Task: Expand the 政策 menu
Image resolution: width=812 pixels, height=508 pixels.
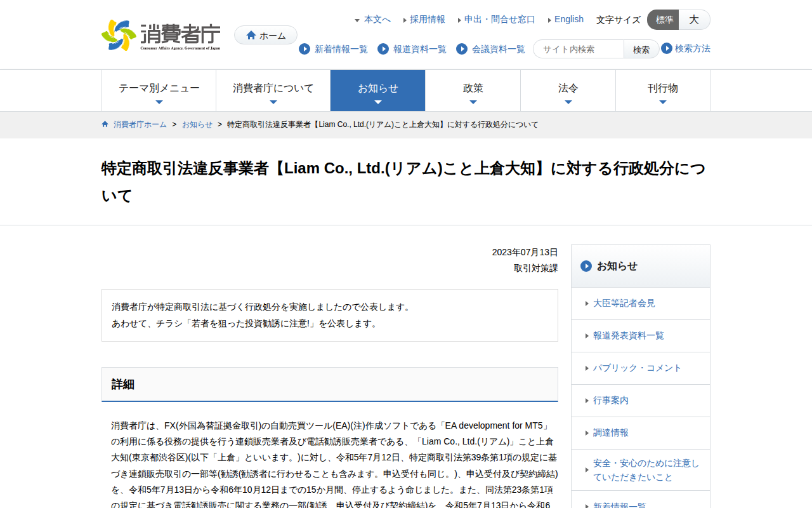Action: 473,91
